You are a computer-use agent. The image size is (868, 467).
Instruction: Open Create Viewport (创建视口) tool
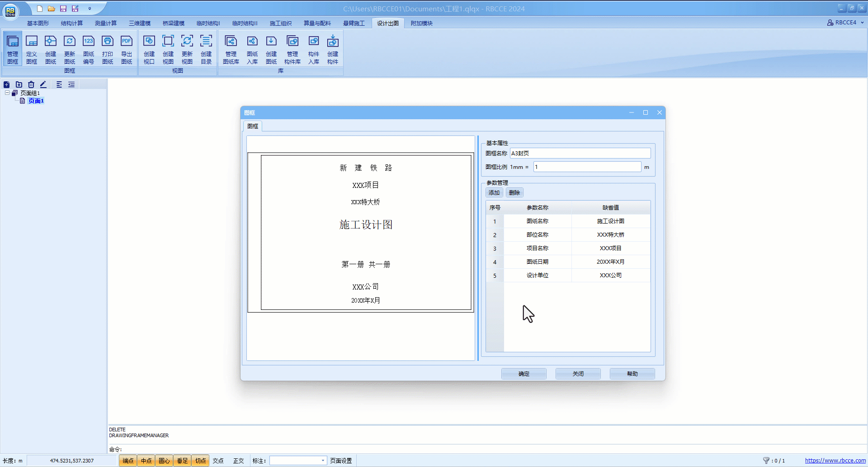[149, 49]
